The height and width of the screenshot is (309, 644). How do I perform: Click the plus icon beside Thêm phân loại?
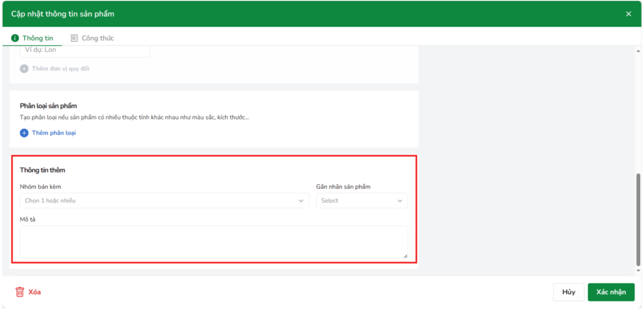pyautogui.click(x=25, y=133)
